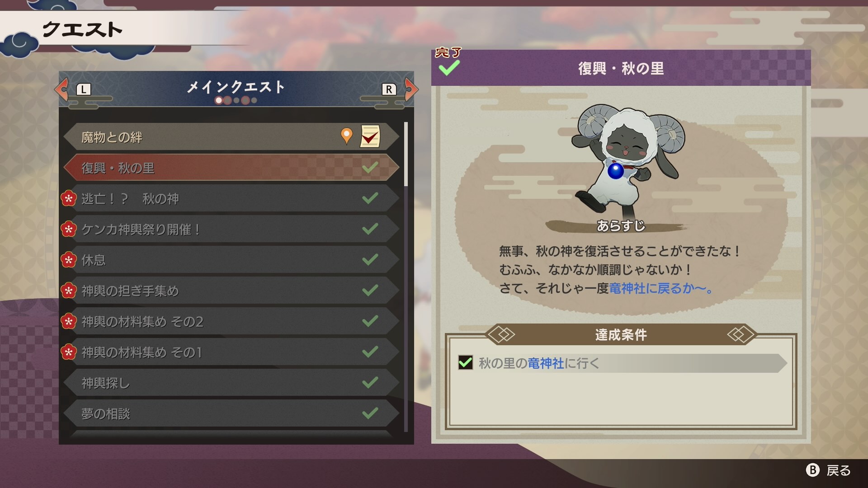
Task: Select the 復興・秋の里 quest entry
Action: click(231, 168)
